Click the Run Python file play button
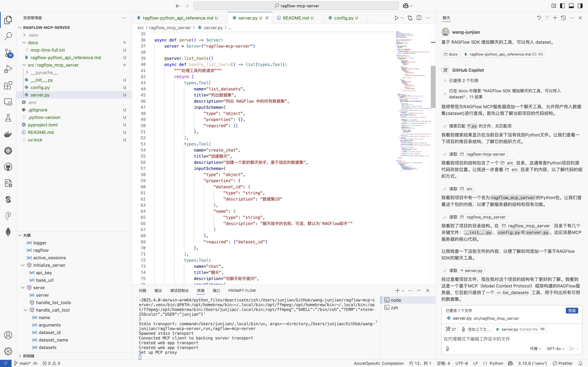Viewport: 588px width, 367px height. click(x=396, y=18)
